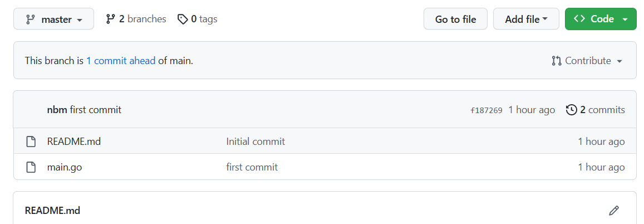Open the Contribute dropdown menu

point(587,61)
